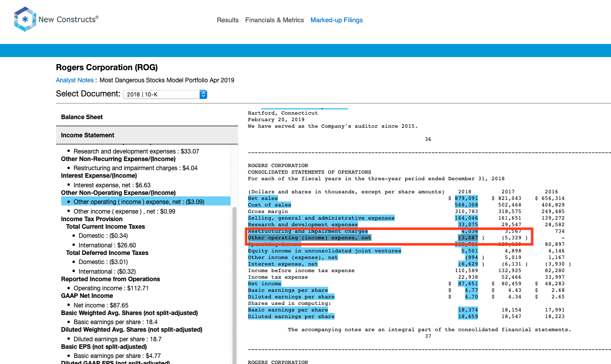The image size is (611, 364).
Task: Select Net income $87.65 item
Action: click(101, 305)
